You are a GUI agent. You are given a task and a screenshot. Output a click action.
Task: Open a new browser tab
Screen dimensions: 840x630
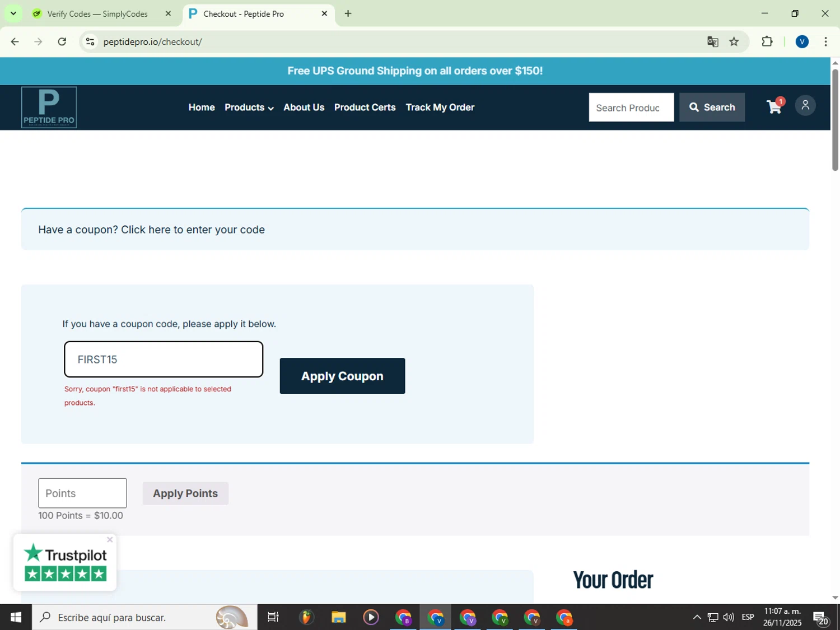tap(348, 13)
